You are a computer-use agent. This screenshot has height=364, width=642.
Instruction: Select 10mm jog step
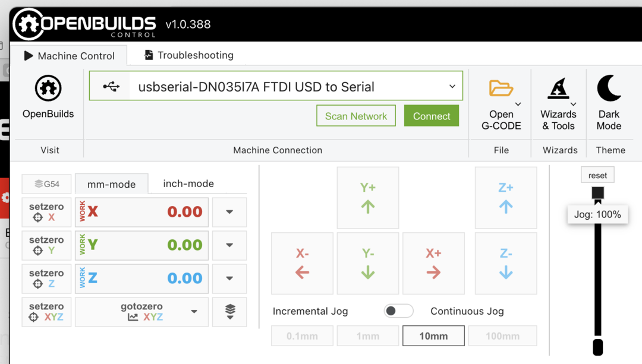pyautogui.click(x=433, y=335)
